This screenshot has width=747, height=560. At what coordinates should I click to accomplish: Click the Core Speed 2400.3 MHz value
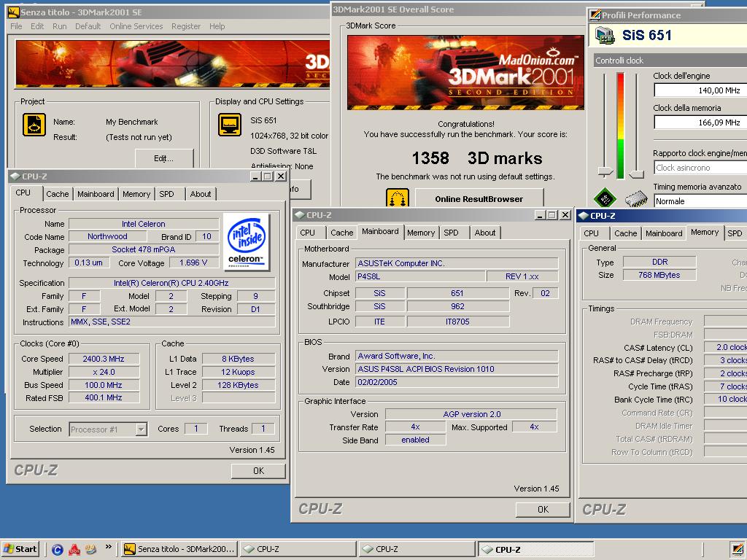104,359
